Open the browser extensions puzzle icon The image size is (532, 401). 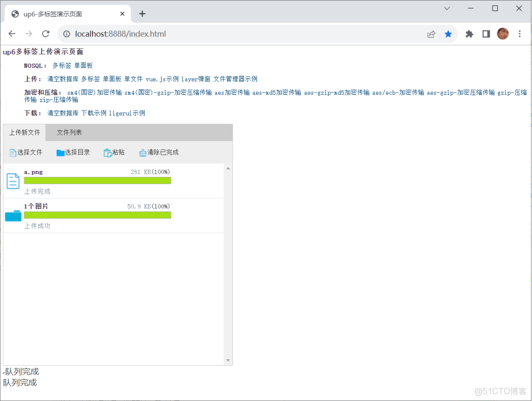468,33
